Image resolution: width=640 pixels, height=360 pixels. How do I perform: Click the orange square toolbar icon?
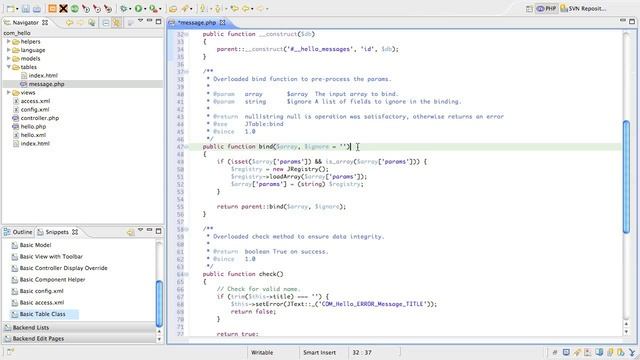pyautogui.click(x=52, y=8)
